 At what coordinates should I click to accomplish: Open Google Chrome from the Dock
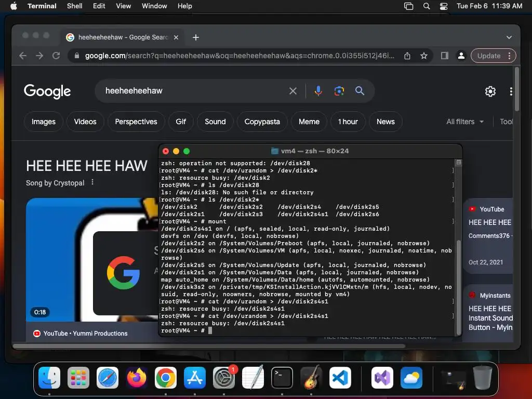166,378
